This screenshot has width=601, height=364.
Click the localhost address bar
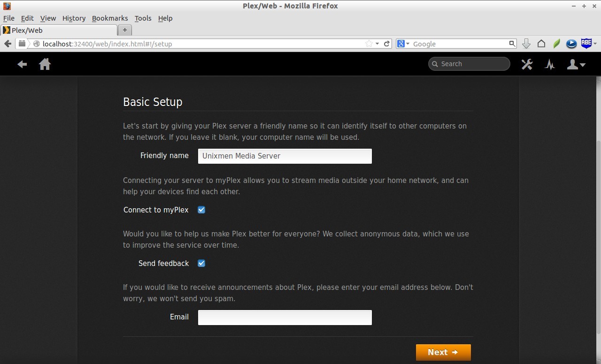pyautogui.click(x=202, y=44)
